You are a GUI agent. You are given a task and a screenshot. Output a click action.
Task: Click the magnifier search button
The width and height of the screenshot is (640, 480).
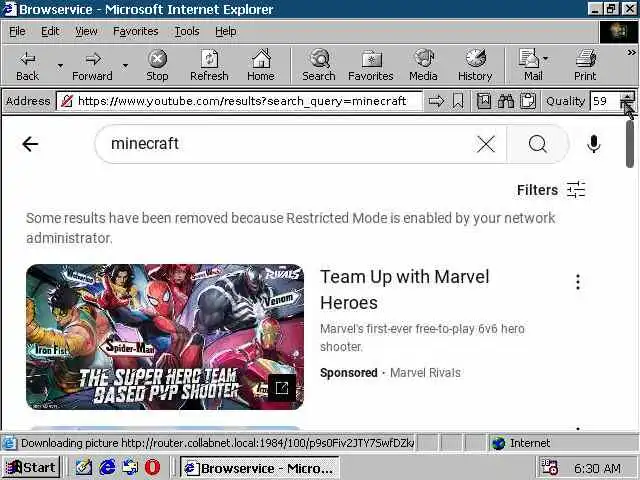[538, 144]
